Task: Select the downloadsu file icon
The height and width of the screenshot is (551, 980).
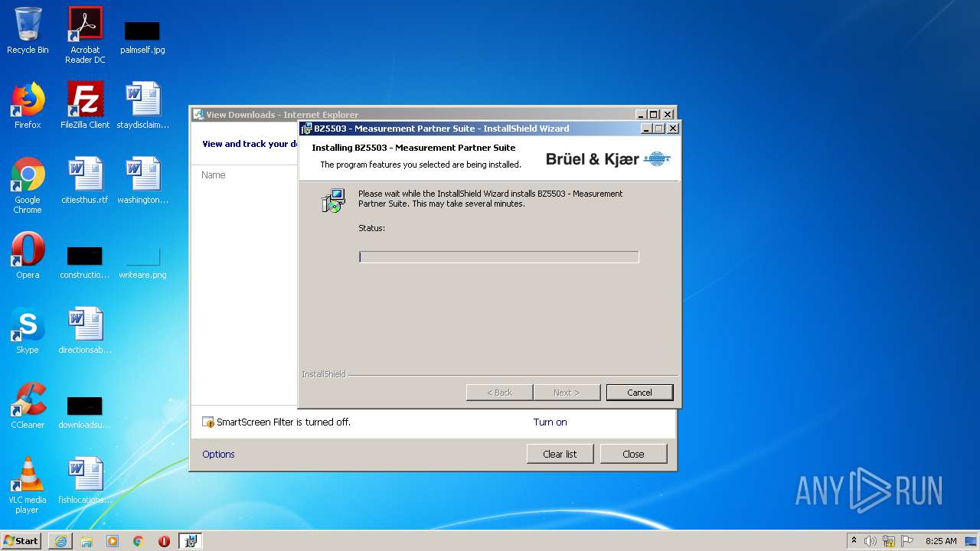Action: coord(85,412)
